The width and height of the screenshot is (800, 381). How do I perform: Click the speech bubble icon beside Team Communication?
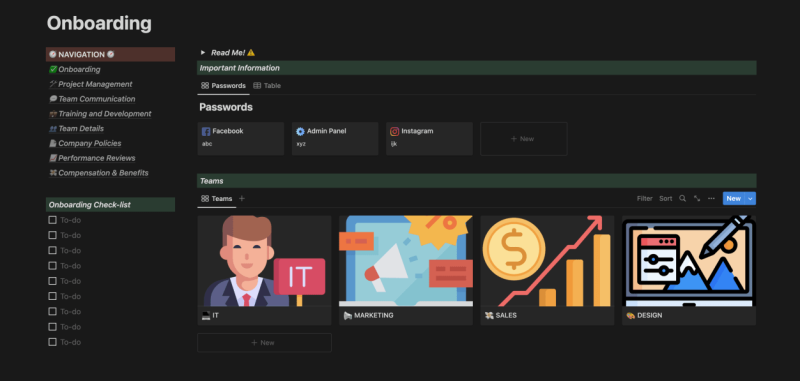[53, 99]
